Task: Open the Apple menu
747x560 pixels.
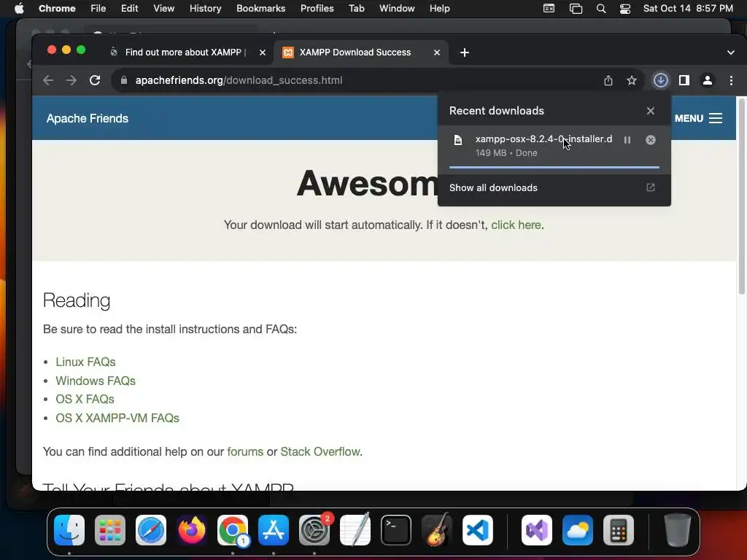Action: click(x=19, y=9)
